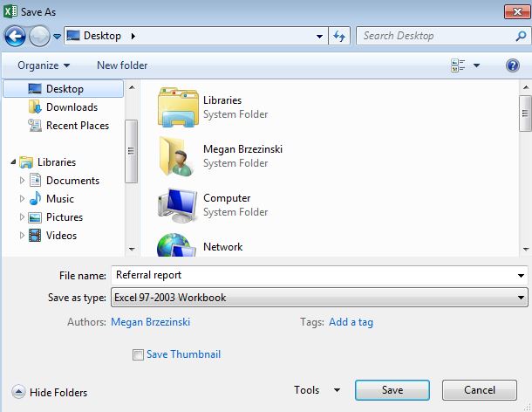532x412 pixels.
Task: Open the address bar history dropdown
Action: click(x=319, y=36)
